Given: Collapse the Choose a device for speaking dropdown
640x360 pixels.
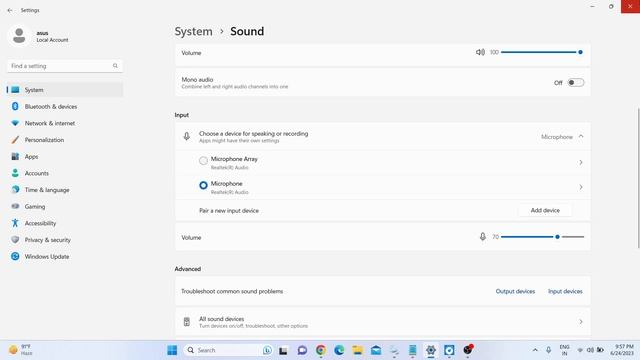Looking at the screenshot, I should click(581, 136).
